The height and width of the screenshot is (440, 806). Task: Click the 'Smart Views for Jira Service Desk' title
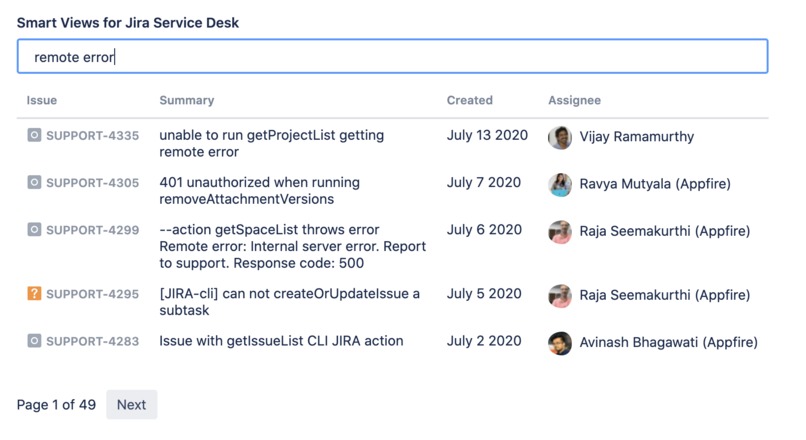tap(128, 23)
